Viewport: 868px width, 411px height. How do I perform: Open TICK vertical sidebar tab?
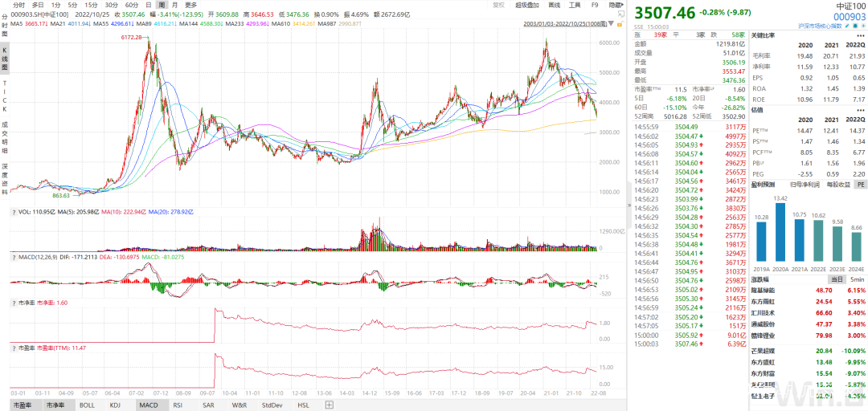click(5, 97)
